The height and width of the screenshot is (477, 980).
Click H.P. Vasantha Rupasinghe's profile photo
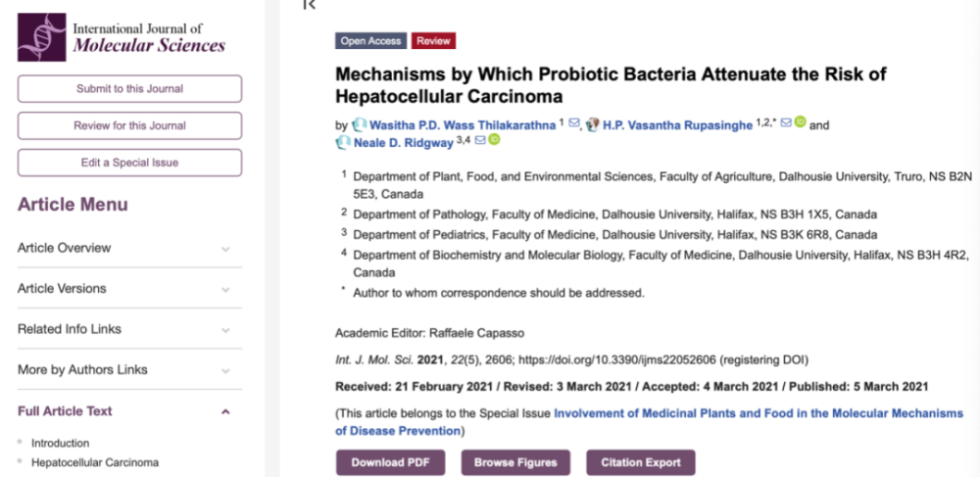592,124
